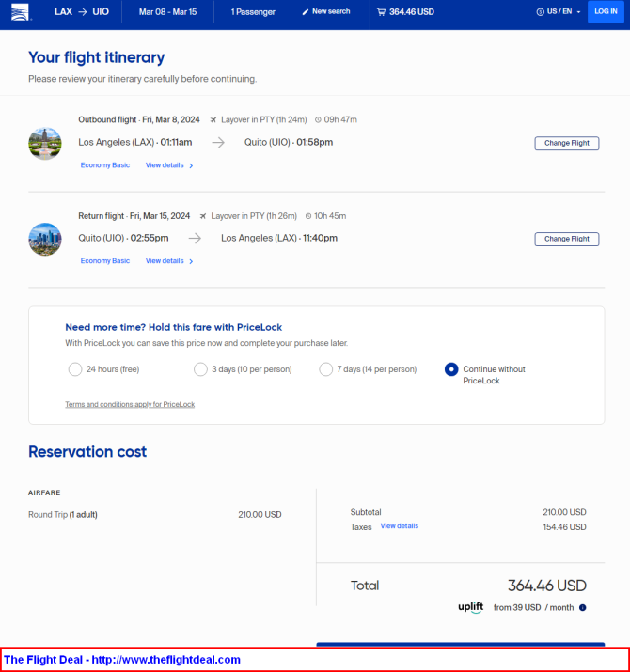Click the Total 364.46 USD amount

[x=547, y=586]
